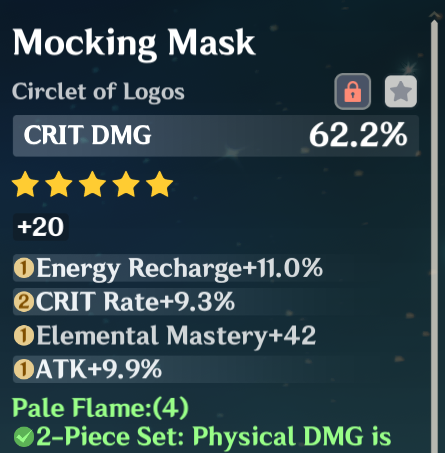Select the Energy Recharge+11.0% substat row
The width and height of the screenshot is (445, 453).
coord(196,268)
